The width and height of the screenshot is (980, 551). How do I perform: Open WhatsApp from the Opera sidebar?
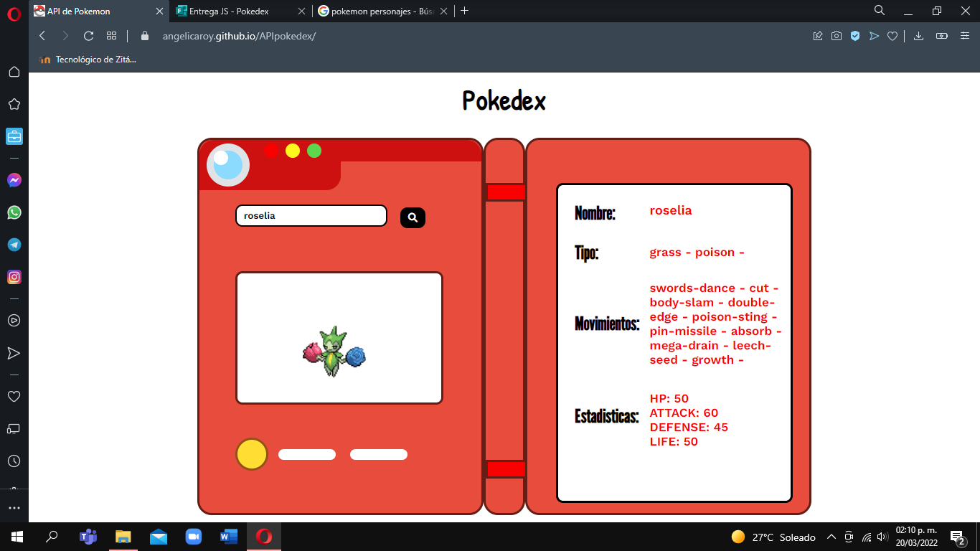[14, 212]
